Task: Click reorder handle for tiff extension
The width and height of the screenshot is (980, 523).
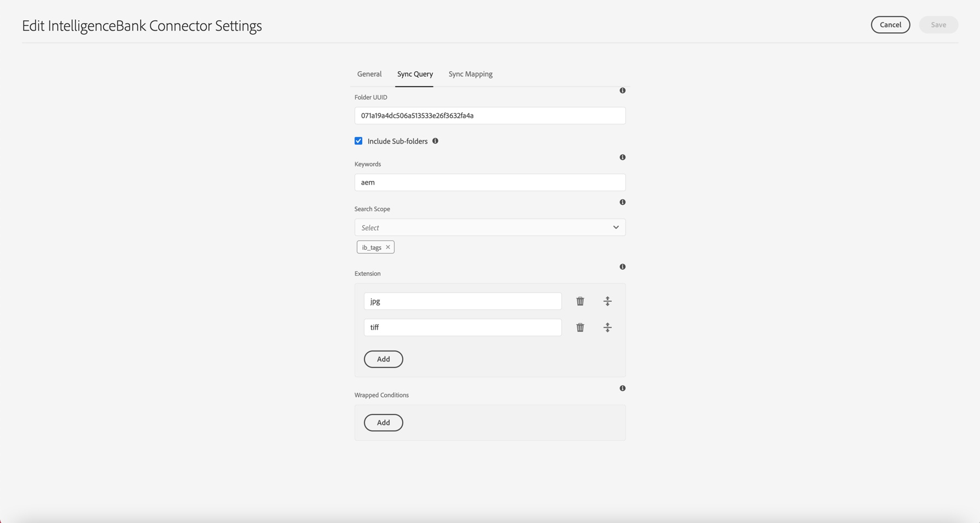Action: coord(607,327)
